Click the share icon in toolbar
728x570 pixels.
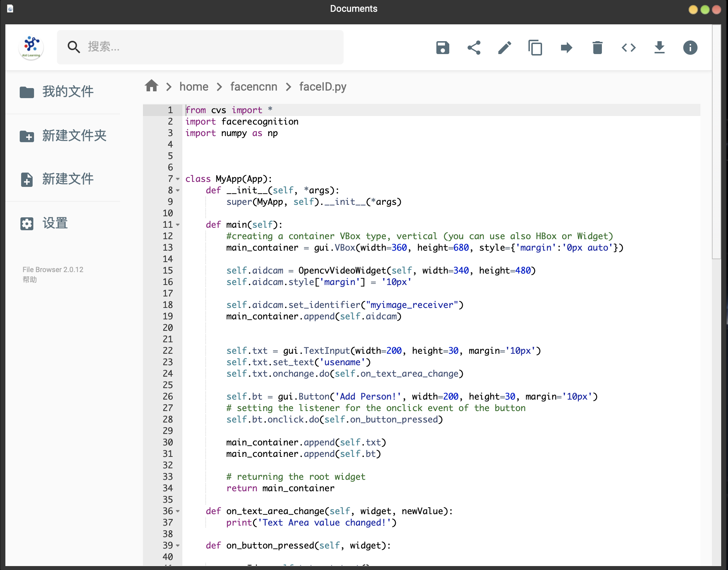pos(474,48)
